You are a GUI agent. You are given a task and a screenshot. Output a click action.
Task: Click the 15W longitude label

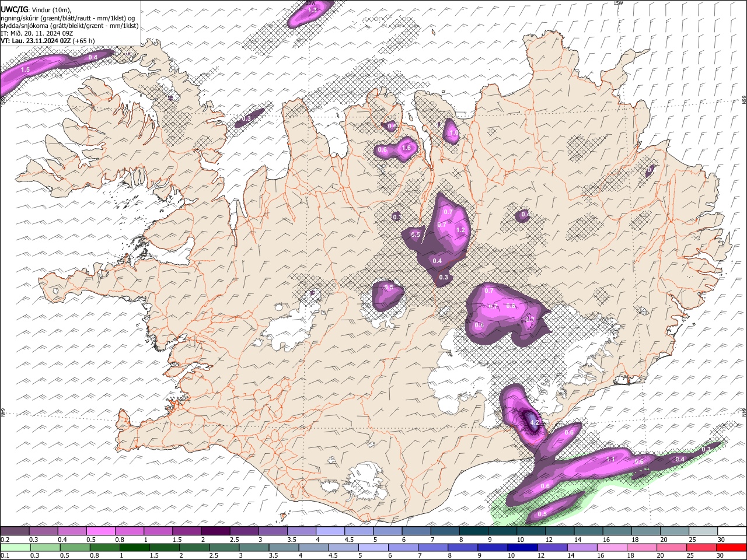coord(618,3)
